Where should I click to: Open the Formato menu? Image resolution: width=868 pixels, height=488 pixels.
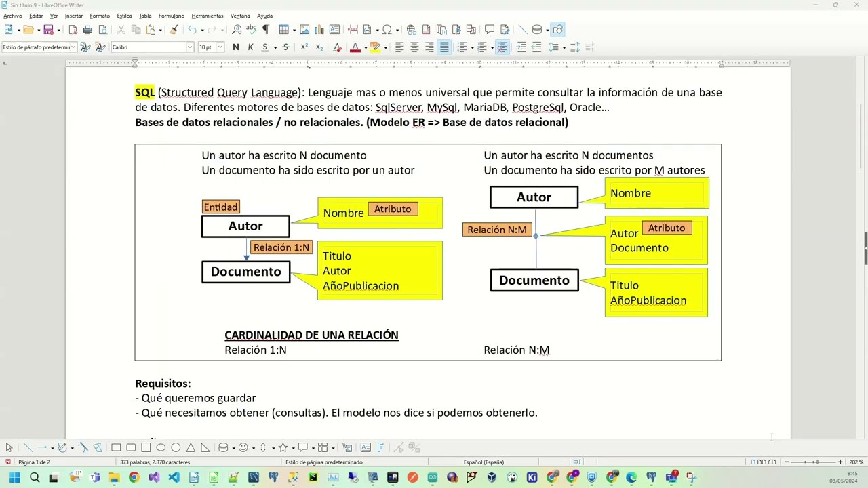(100, 16)
